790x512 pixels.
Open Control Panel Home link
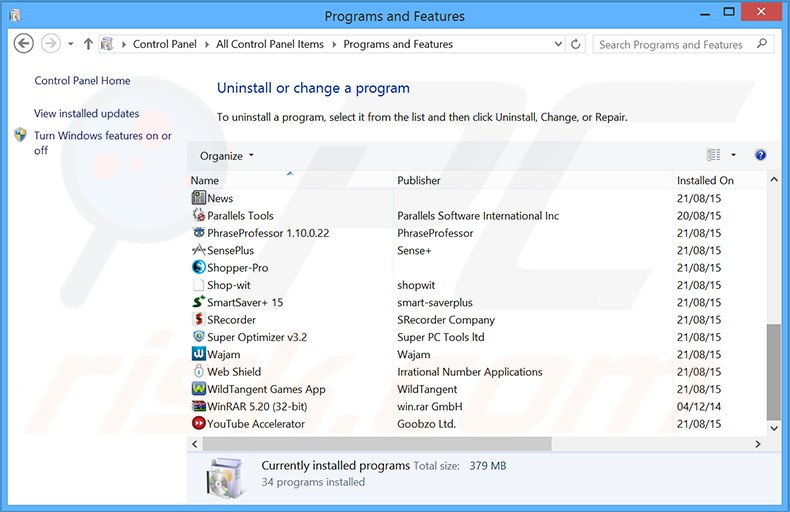click(x=82, y=81)
